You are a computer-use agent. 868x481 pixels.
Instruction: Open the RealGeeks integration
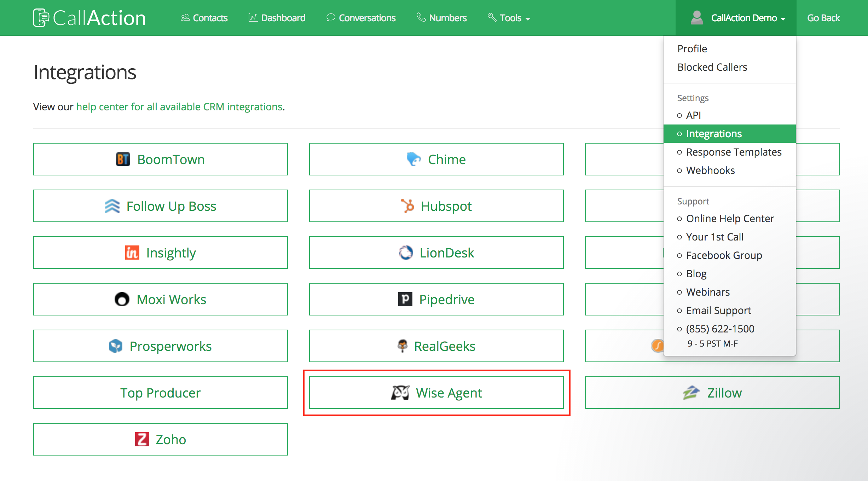tap(436, 346)
